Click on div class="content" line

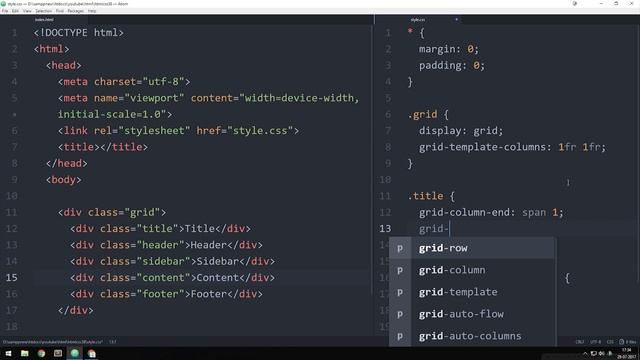pos(173,278)
